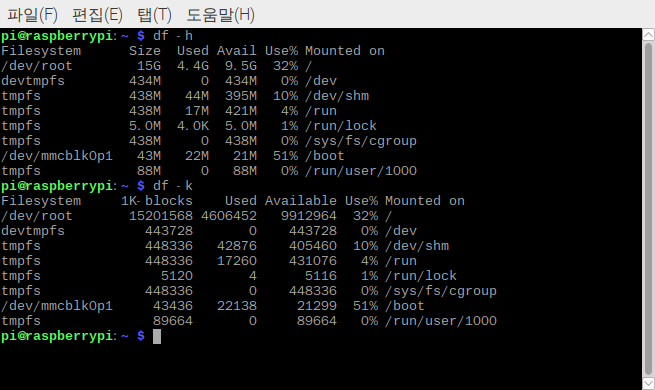The height and width of the screenshot is (390, 655).
Task: Click the '1K-blocks' column header
Action: pos(157,201)
